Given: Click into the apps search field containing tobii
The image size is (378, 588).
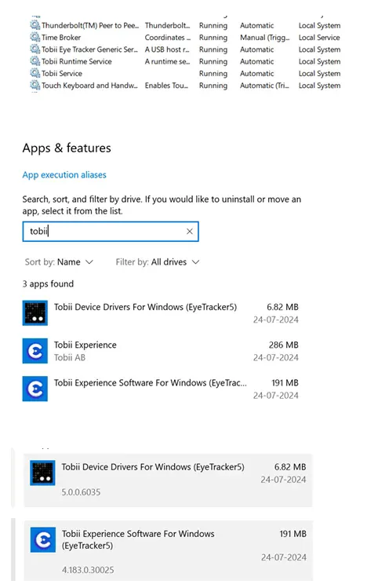Looking at the screenshot, I should 111,232.
